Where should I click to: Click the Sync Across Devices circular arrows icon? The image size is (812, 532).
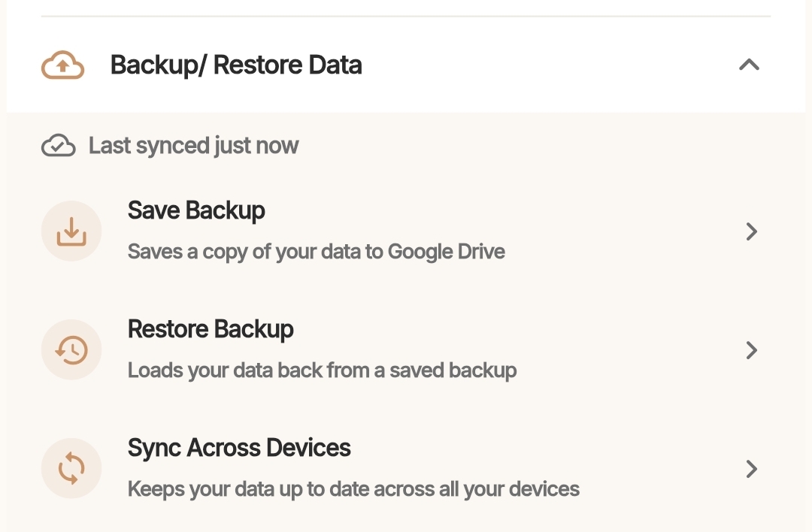click(x=71, y=468)
